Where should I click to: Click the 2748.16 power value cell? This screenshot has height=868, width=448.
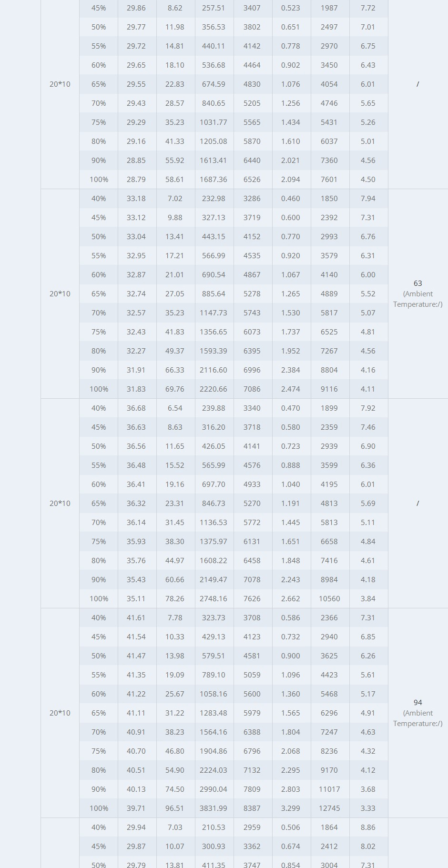point(214,598)
